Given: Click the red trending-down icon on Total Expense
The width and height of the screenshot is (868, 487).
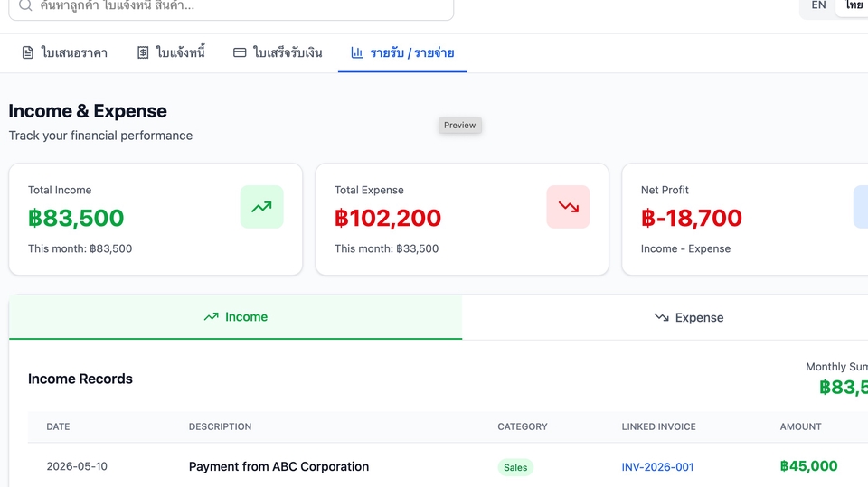Looking at the screenshot, I should [x=568, y=207].
